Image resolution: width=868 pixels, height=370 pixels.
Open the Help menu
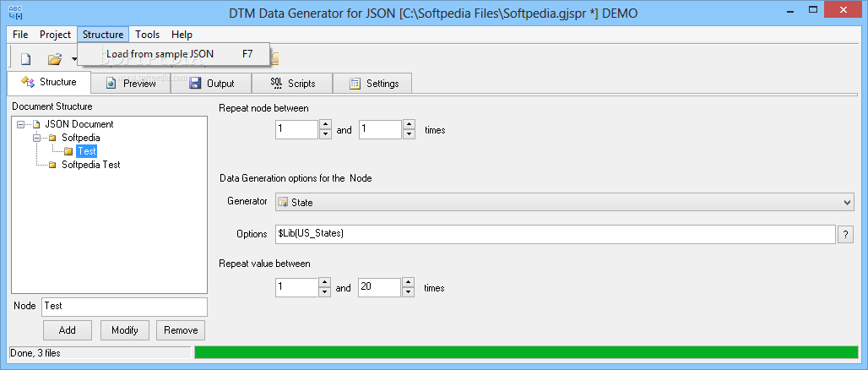click(x=182, y=35)
